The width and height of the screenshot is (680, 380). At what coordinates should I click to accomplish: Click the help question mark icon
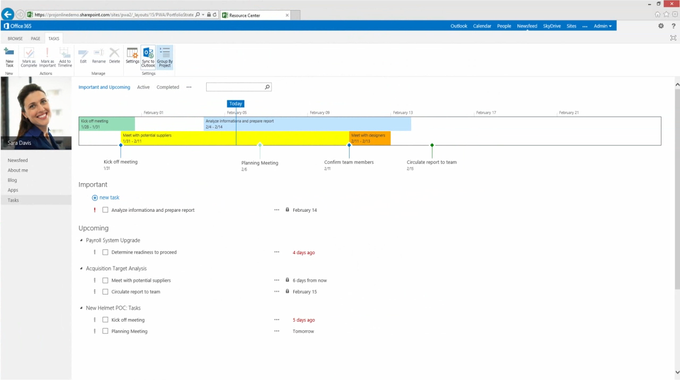click(673, 26)
